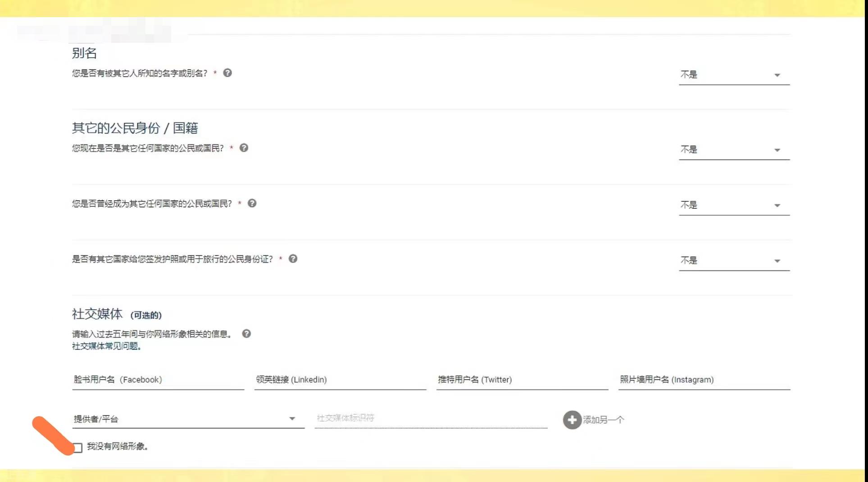Click the arrow on the provider/platform selector
868x482 pixels.
pyautogui.click(x=292, y=418)
